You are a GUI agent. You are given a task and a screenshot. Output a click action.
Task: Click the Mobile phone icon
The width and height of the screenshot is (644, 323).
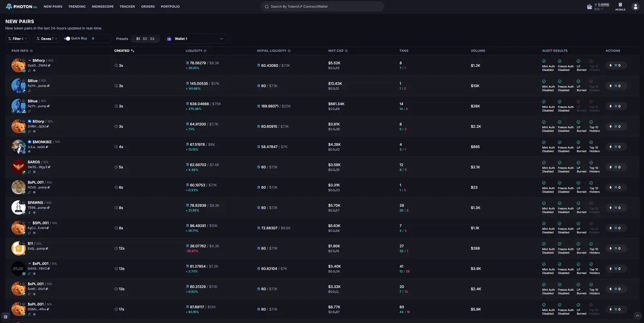[620, 5]
